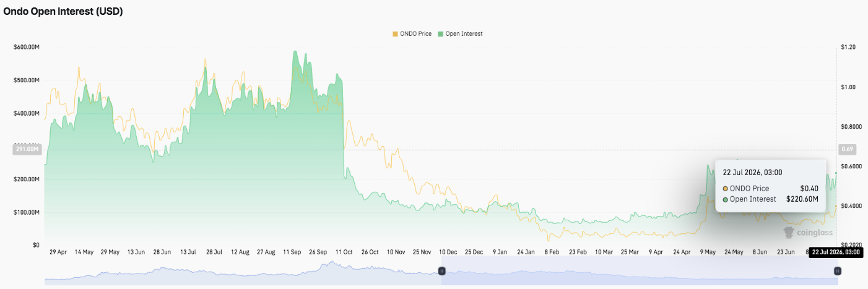Click the 23 Jun date label

coord(785,252)
